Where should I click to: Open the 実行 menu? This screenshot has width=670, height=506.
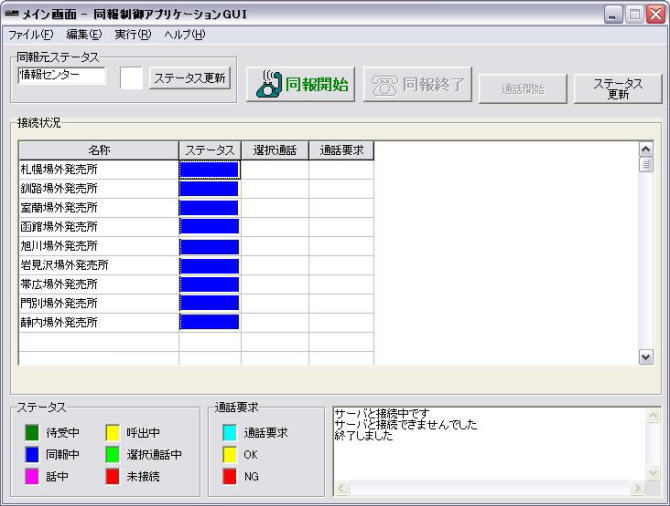[x=132, y=35]
